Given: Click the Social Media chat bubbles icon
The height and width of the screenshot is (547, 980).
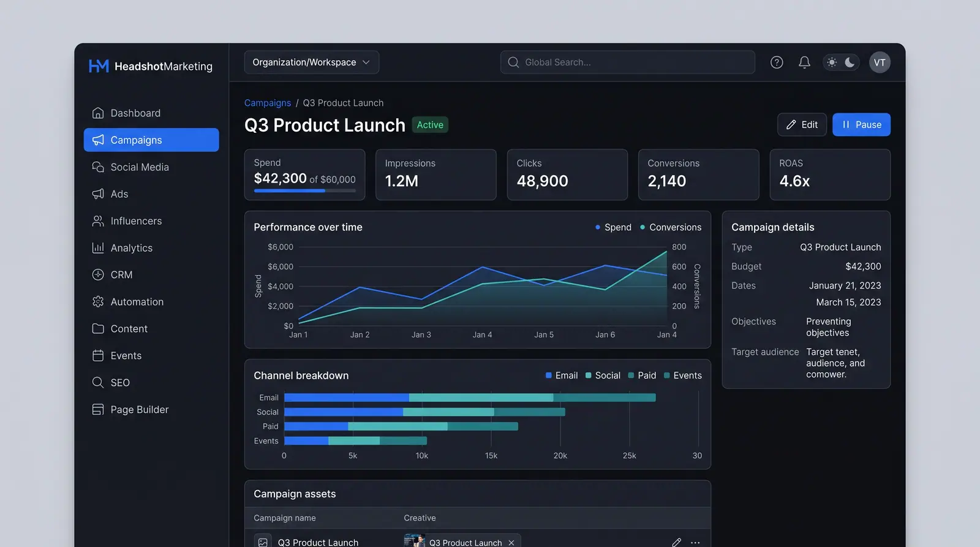Looking at the screenshot, I should (x=98, y=167).
